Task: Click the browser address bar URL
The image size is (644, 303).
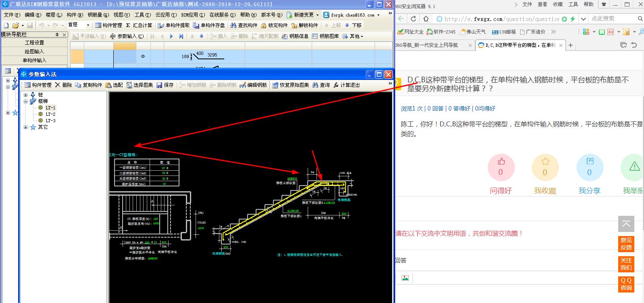Action: (502, 19)
